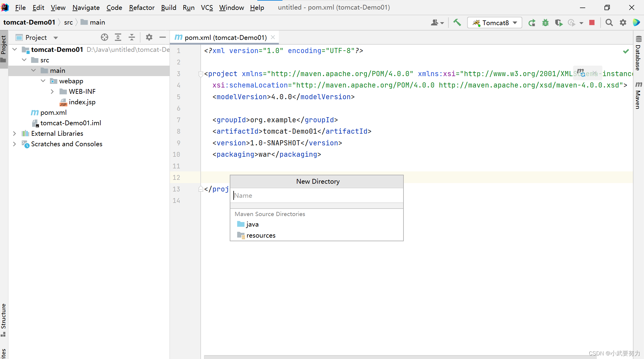The width and height of the screenshot is (644, 359).
Task: Expand the WEB-INF folder node
Action: (52, 92)
